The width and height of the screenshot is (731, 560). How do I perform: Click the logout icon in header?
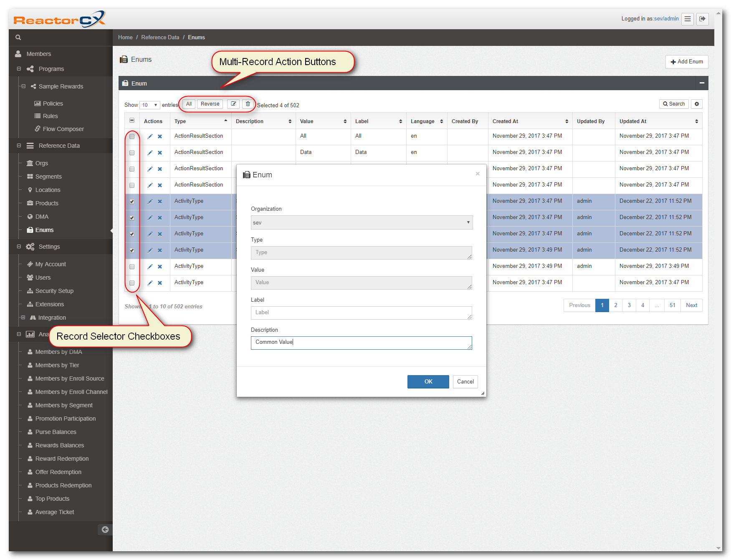(x=703, y=19)
